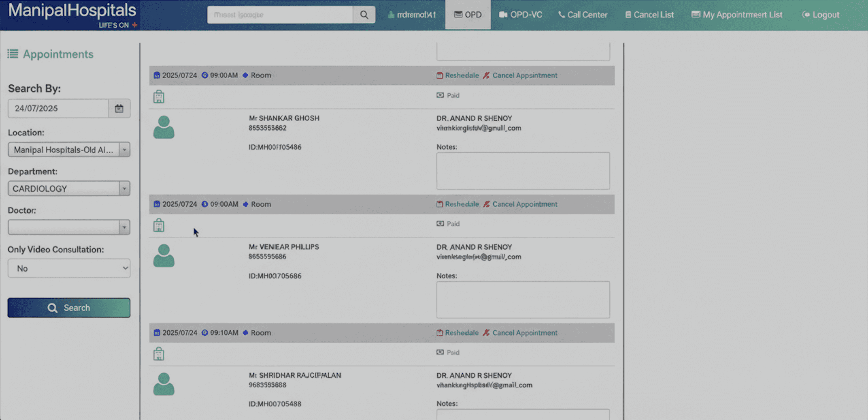Go to My Appointment List

click(x=737, y=15)
